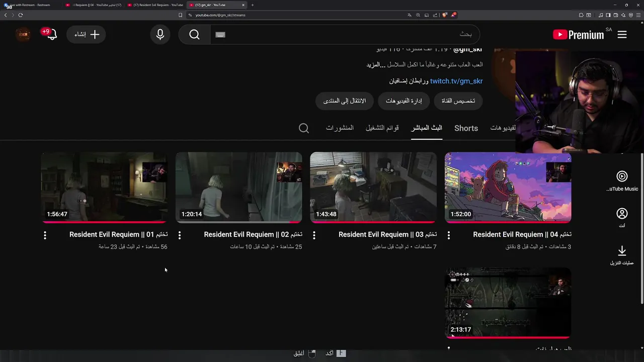644x362 pixels.
Task: Switch to Restream browser tab
Action: tap(30, 5)
